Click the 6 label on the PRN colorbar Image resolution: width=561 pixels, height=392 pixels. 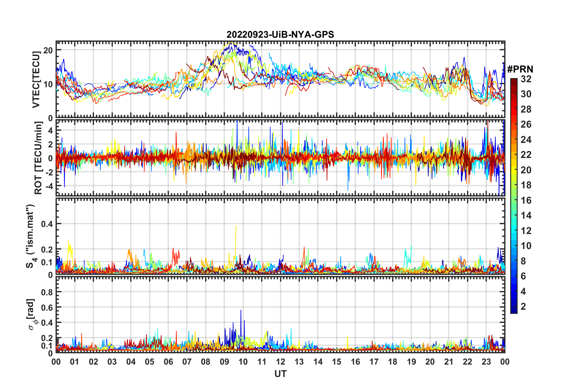click(x=523, y=276)
